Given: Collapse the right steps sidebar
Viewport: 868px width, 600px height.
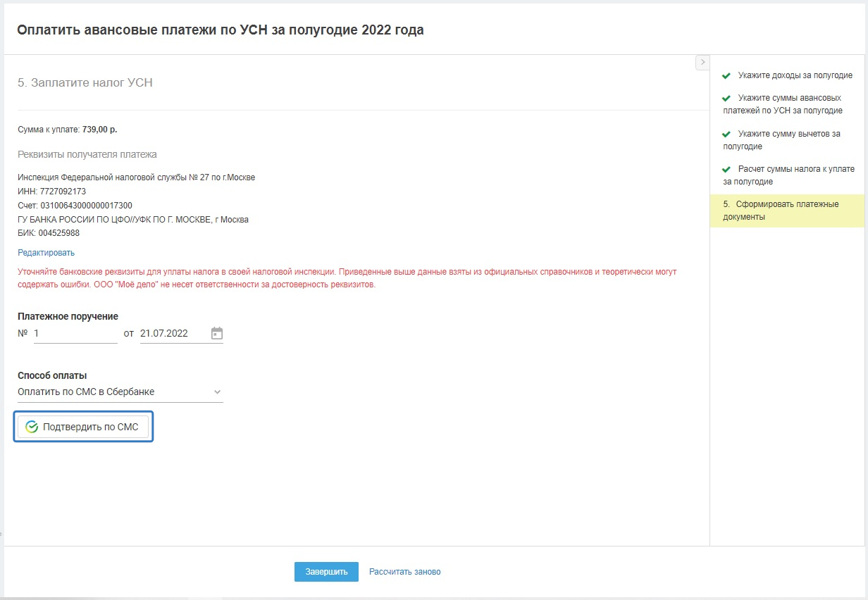Looking at the screenshot, I should pyautogui.click(x=702, y=63).
